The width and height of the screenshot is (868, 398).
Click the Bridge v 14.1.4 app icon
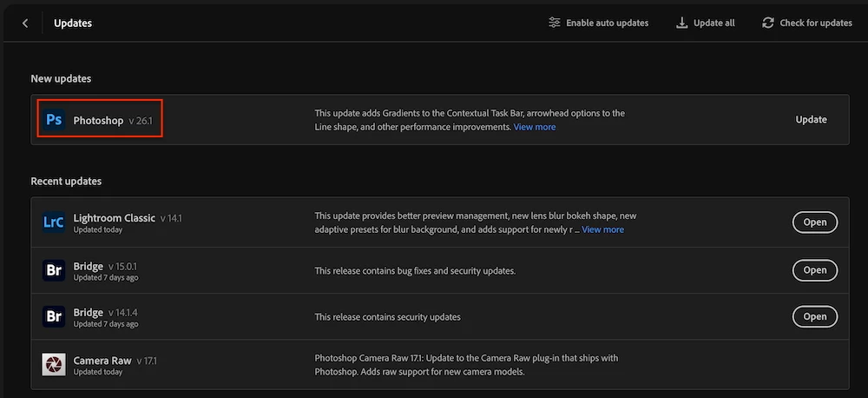pos(54,317)
